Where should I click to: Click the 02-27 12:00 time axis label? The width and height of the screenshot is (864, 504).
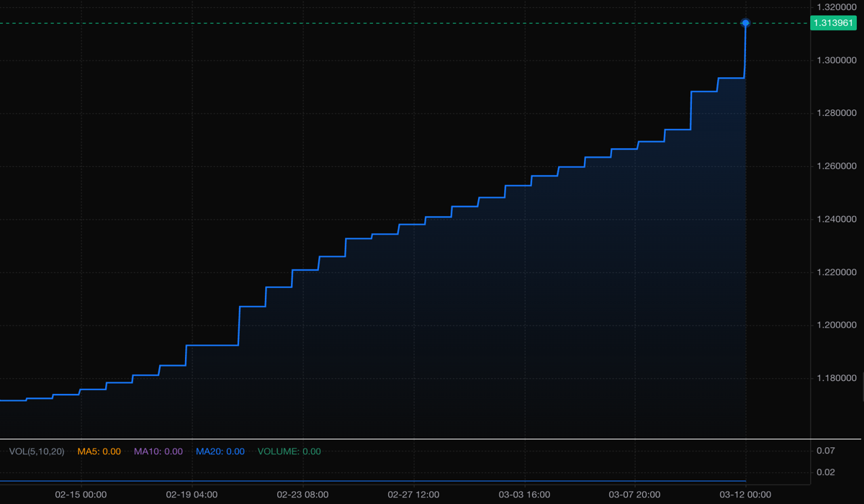point(413,495)
